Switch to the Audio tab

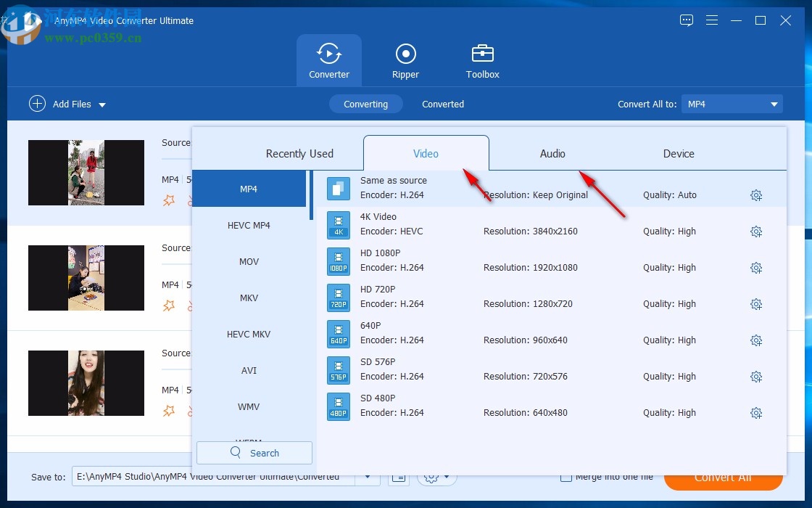552,153
